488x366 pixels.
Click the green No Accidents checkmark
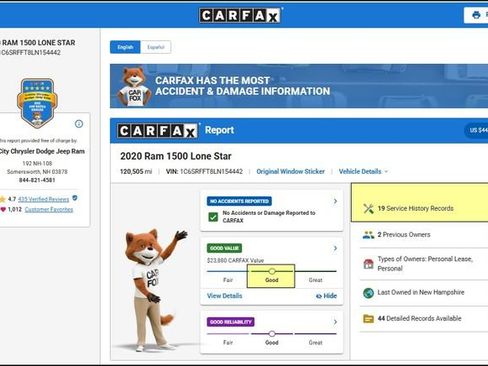tap(213, 217)
